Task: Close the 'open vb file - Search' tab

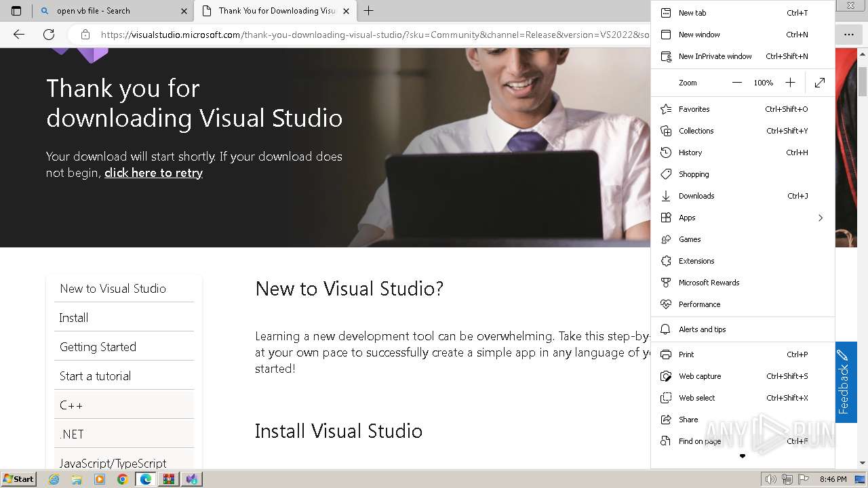Action: [184, 11]
